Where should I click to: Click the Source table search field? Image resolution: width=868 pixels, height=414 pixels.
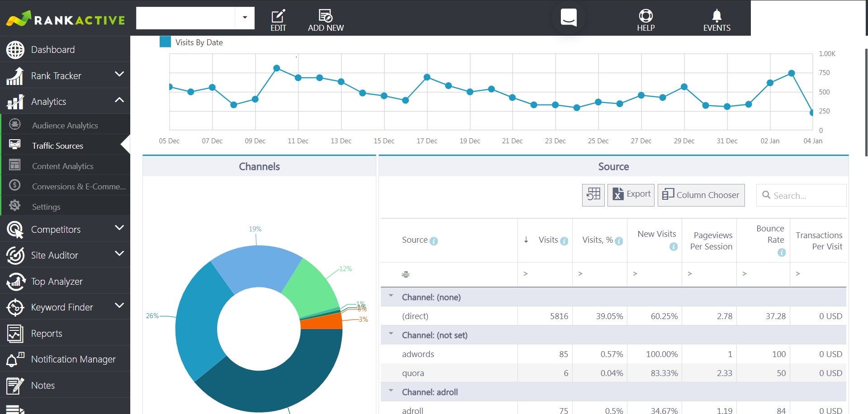pos(801,195)
